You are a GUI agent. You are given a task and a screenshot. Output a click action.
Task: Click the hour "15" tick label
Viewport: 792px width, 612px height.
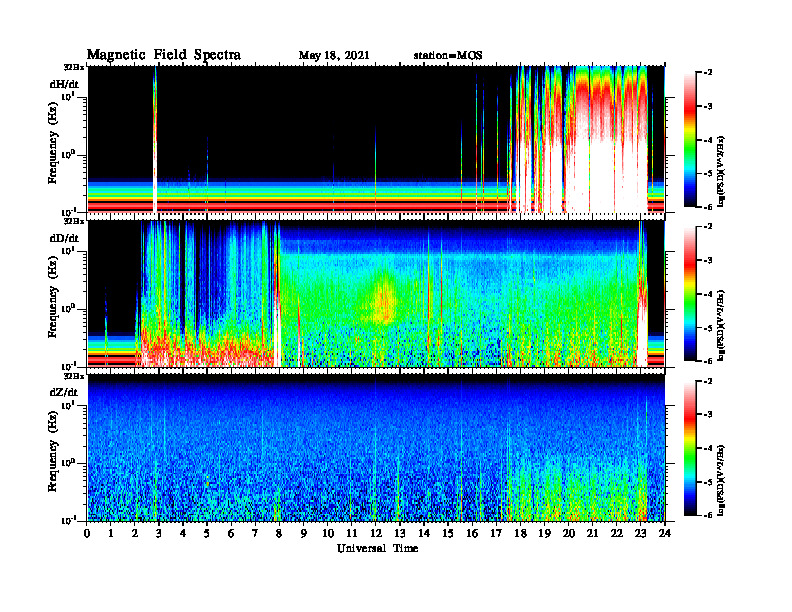448,533
